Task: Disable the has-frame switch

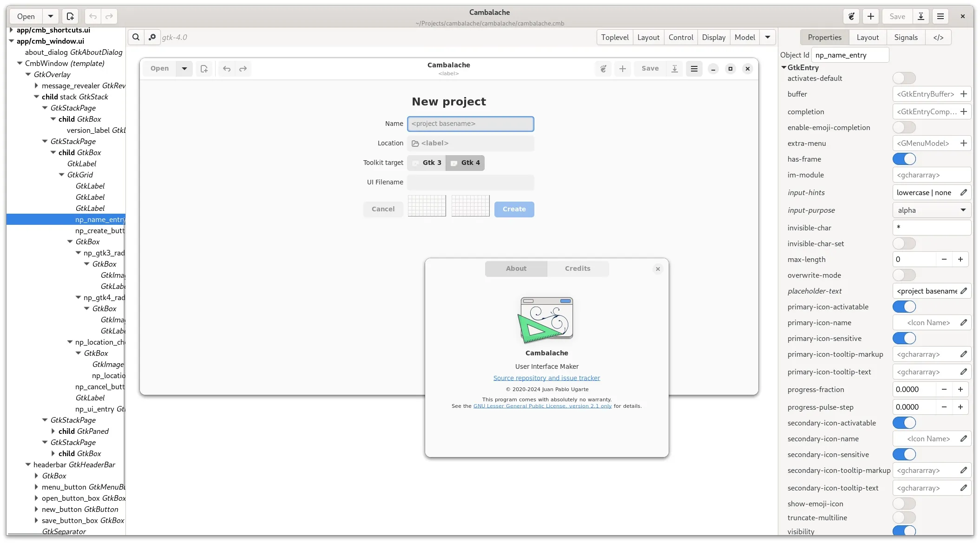Action: [x=904, y=159]
